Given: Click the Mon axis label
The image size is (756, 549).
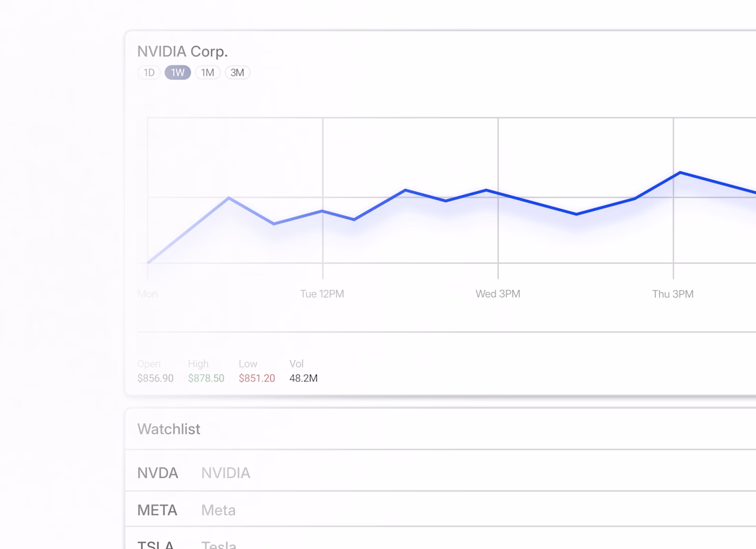Looking at the screenshot, I should (x=147, y=294).
